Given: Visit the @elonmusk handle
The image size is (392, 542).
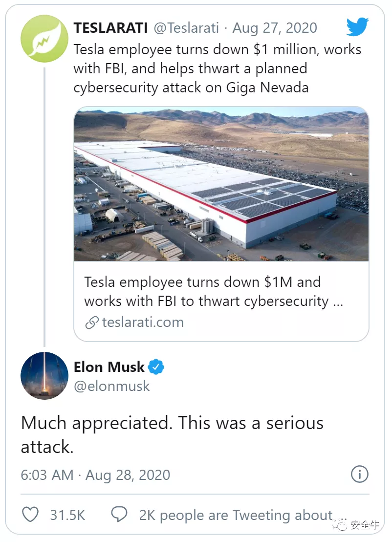Looking at the screenshot, I should [x=111, y=386].
